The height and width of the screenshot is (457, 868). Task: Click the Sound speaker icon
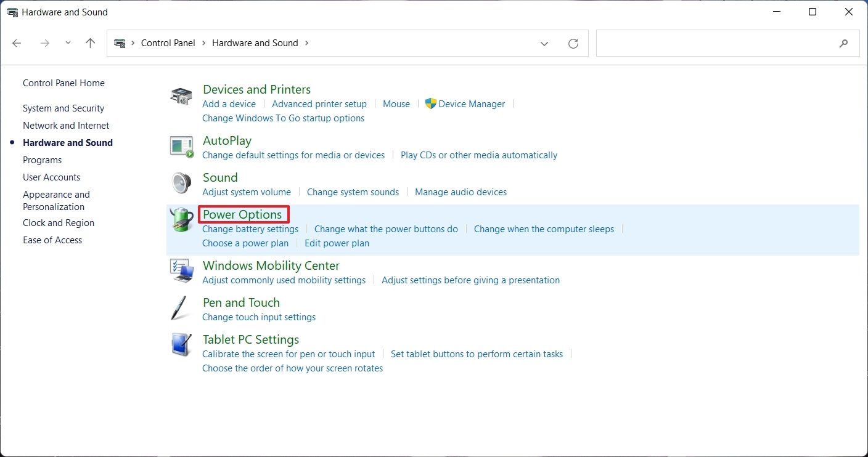coord(181,183)
